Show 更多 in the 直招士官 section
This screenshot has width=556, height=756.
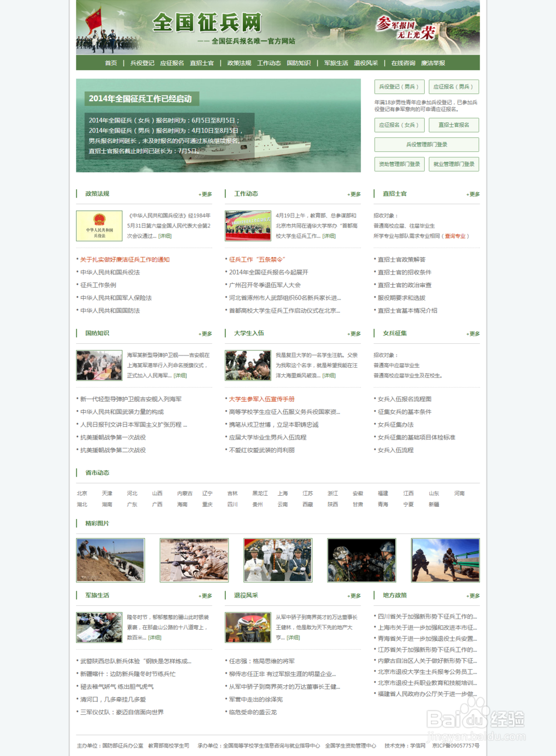click(x=473, y=194)
